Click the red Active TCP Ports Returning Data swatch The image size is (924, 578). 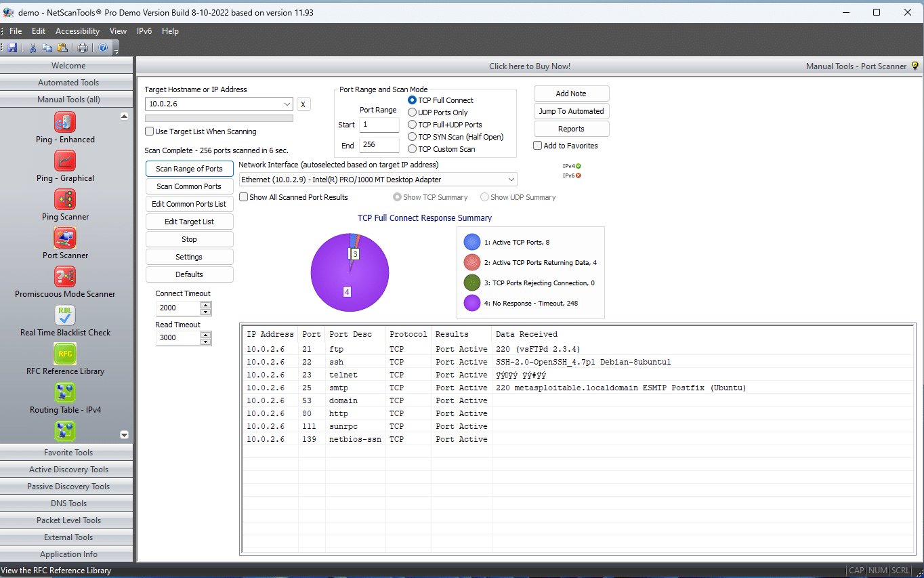pos(472,262)
